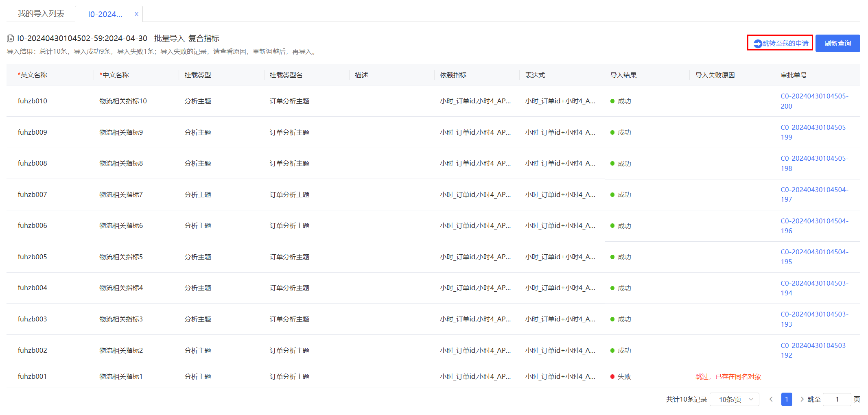The height and width of the screenshot is (415, 868).
Task: Click the 导入结果 column header
Action: pos(623,75)
